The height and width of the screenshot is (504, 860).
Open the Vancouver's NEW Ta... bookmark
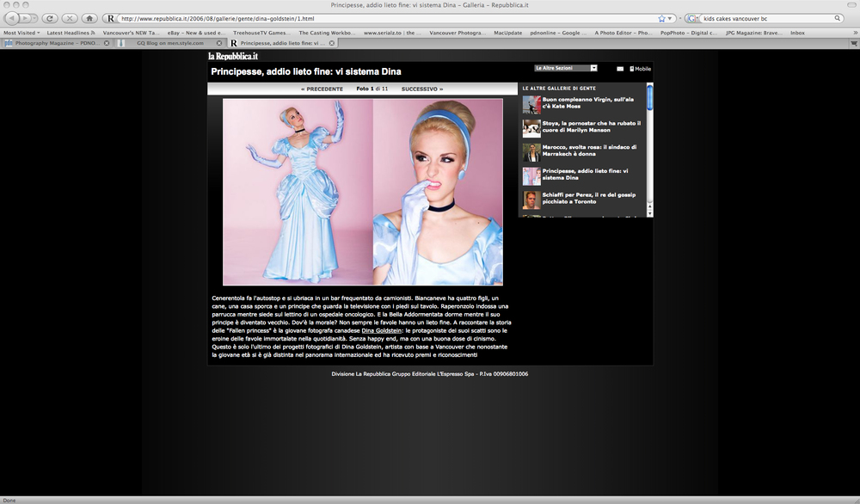(x=131, y=33)
